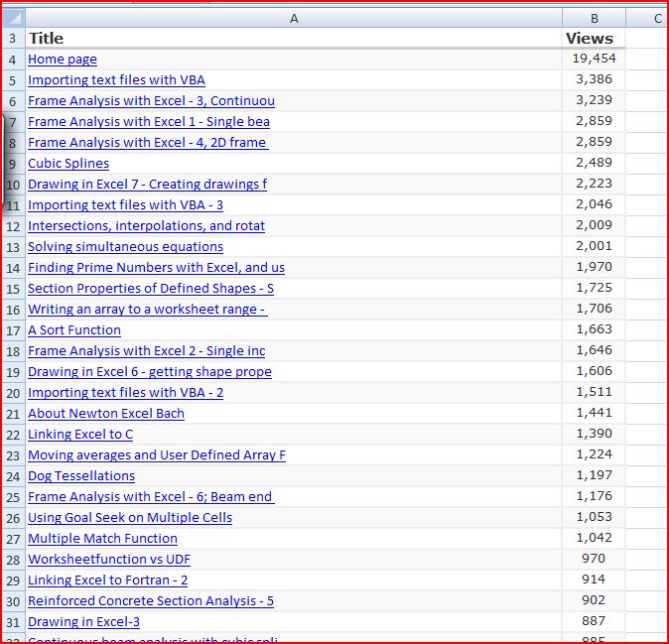Select the Title header cell

tap(294, 39)
